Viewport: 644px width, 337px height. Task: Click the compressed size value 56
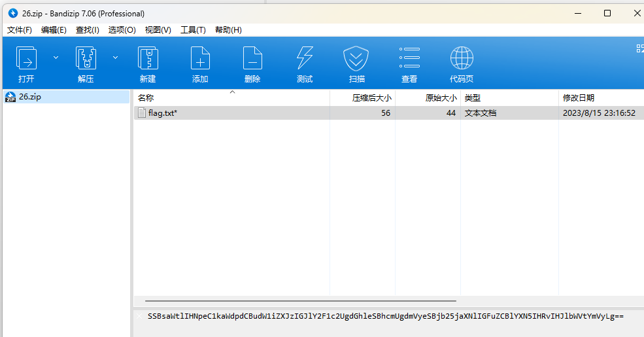[386, 113]
